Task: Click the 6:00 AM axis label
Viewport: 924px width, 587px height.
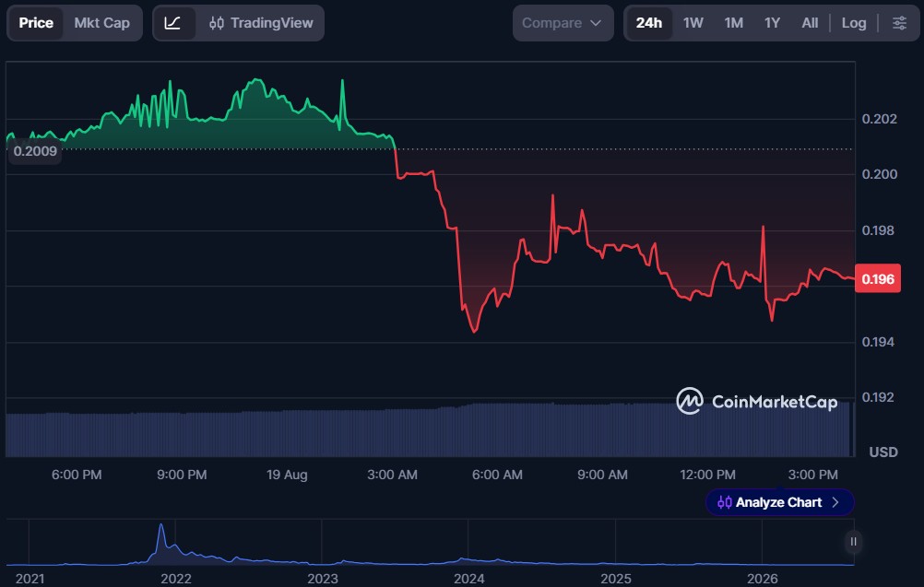Action: click(497, 475)
